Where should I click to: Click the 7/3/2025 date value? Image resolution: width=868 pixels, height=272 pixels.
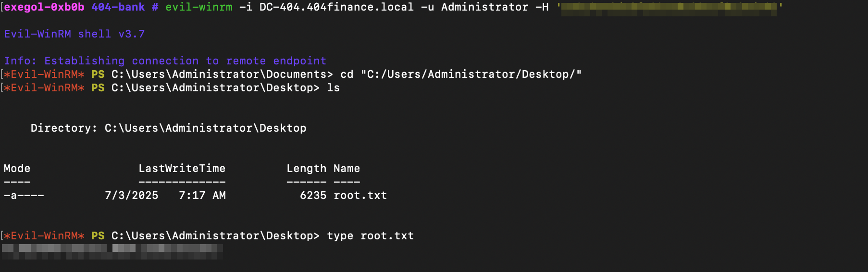click(131, 196)
